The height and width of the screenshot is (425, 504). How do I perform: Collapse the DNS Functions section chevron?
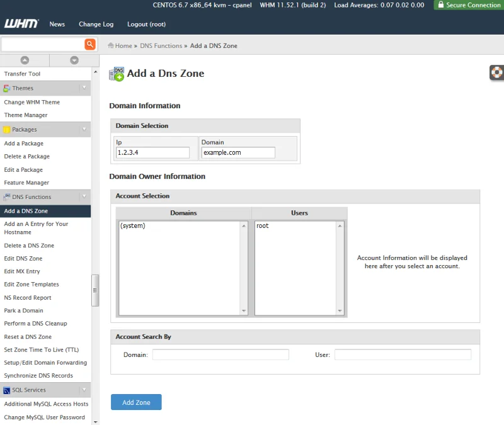84,196
